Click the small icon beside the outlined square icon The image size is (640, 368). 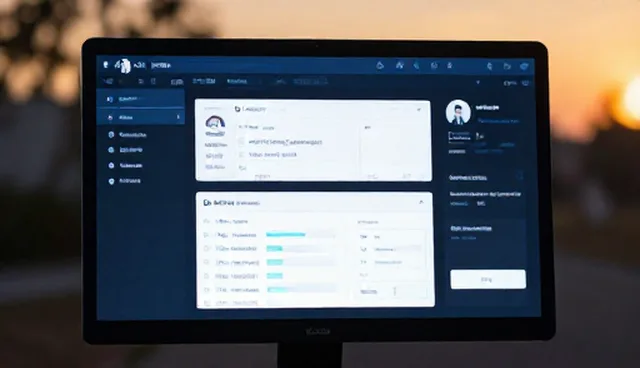click(480, 136)
